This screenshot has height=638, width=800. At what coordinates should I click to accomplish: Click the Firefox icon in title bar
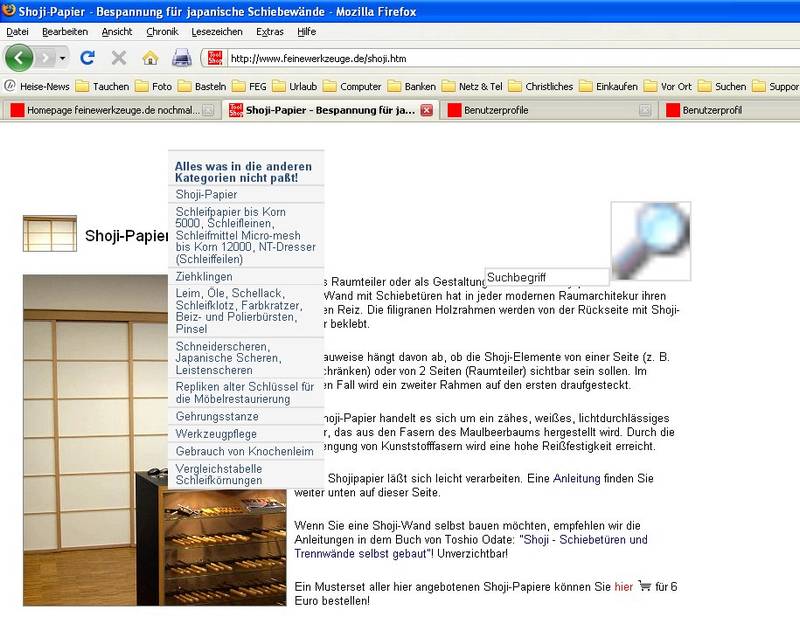[9, 10]
